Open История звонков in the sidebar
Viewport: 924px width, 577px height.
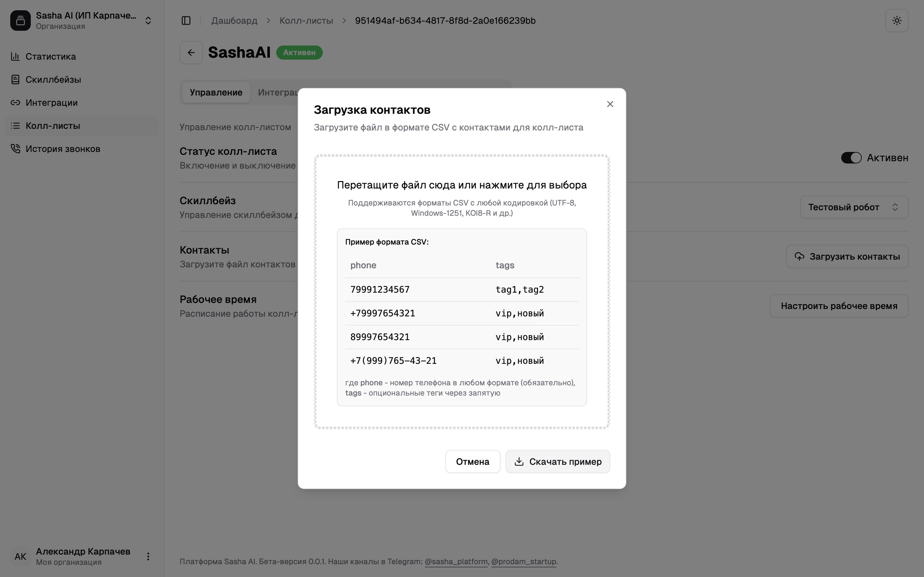(x=63, y=149)
